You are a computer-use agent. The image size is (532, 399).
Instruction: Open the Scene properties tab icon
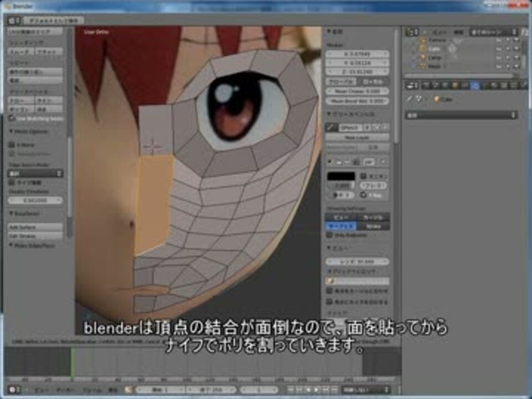tap(436, 86)
